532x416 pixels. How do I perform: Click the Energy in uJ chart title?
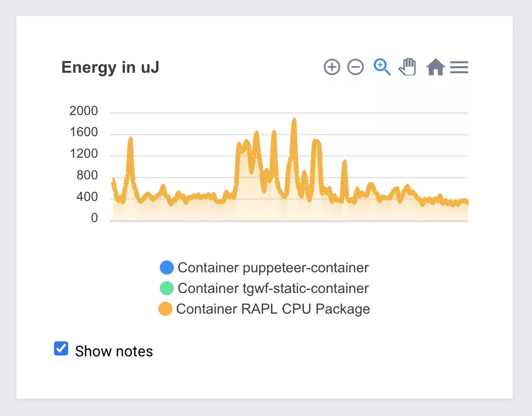click(110, 67)
